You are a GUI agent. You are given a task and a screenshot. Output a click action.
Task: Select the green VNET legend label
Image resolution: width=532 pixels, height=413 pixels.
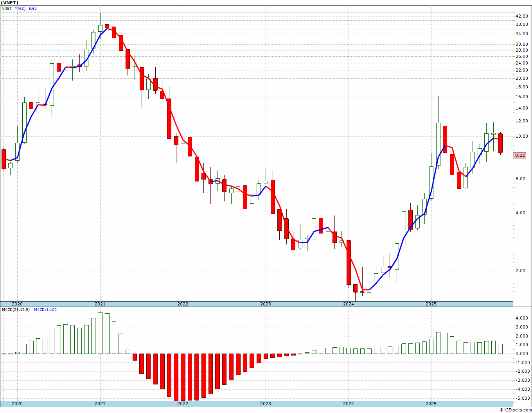6,8
